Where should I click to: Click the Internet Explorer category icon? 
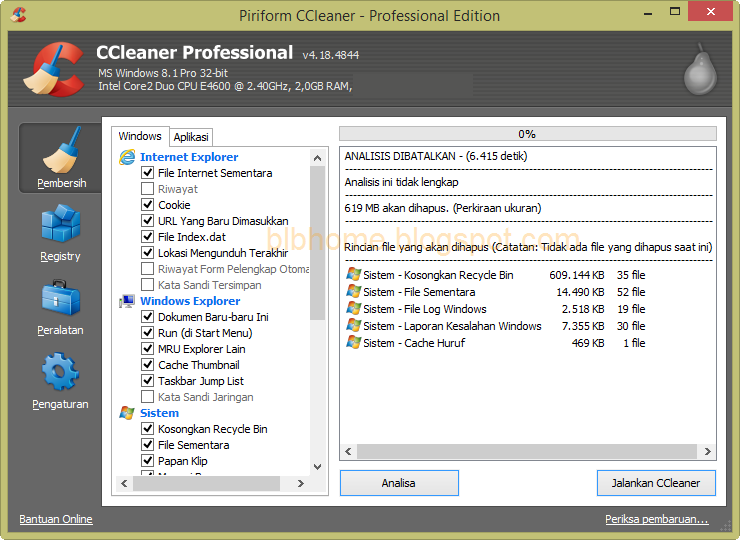tap(127, 157)
